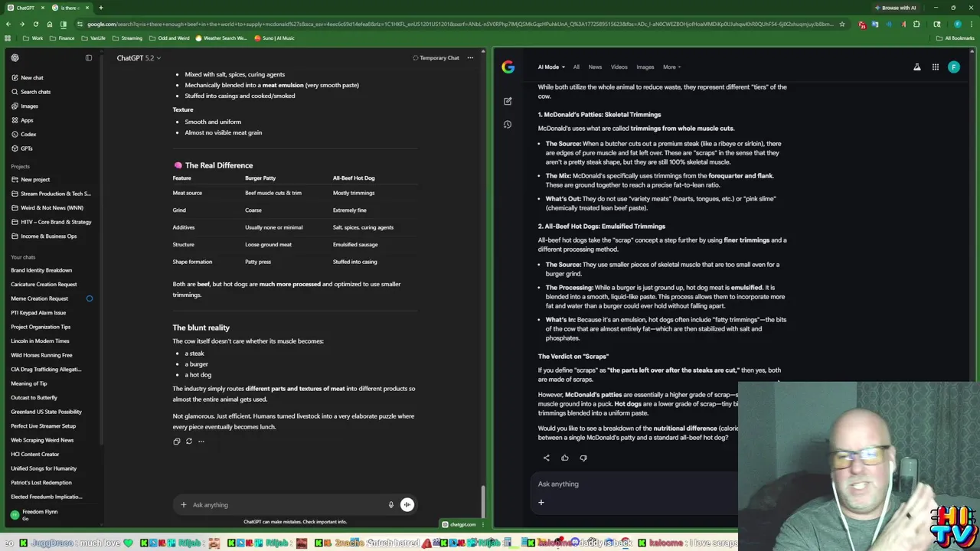The image size is (980, 551).
Task: Reload the page in Chrome
Action: coord(35,24)
